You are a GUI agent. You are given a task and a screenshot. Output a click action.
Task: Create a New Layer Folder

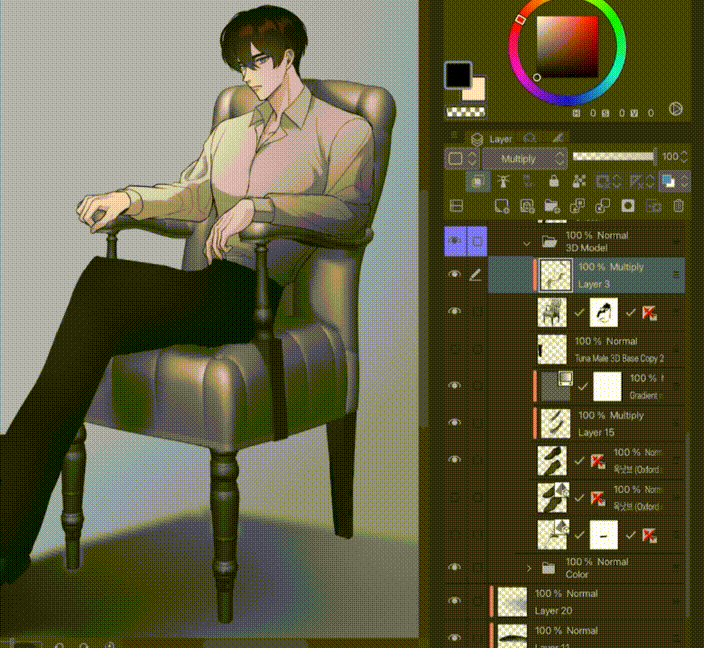click(552, 206)
